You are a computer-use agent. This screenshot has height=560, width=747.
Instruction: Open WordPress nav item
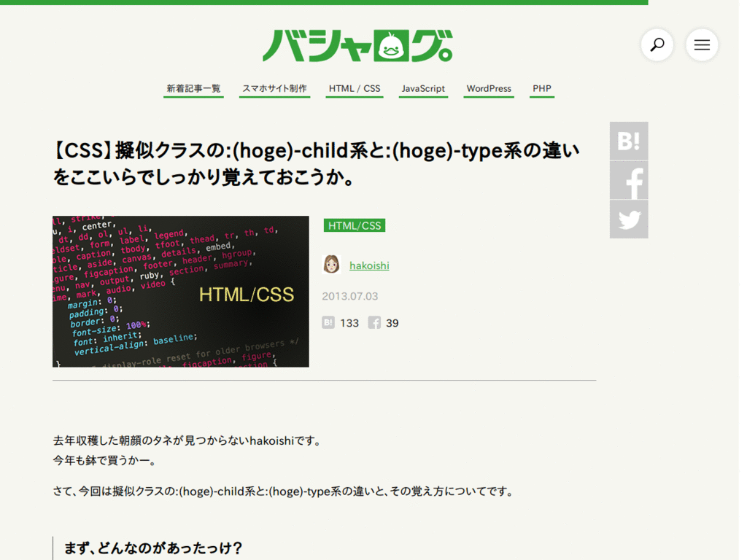tap(489, 88)
